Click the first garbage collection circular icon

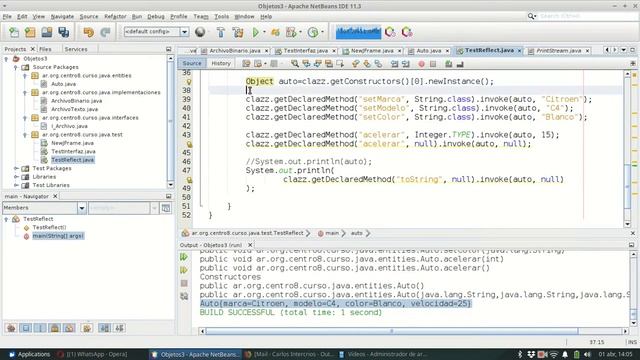(x=390, y=32)
